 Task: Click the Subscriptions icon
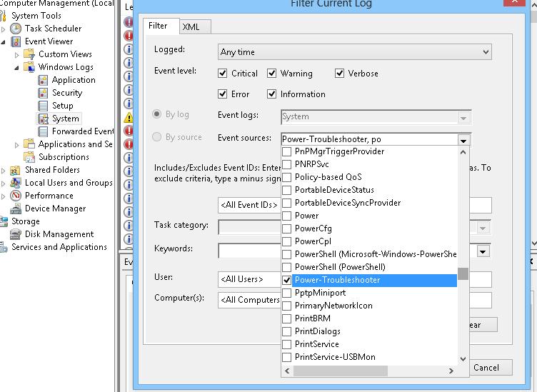pyautogui.click(x=29, y=157)
